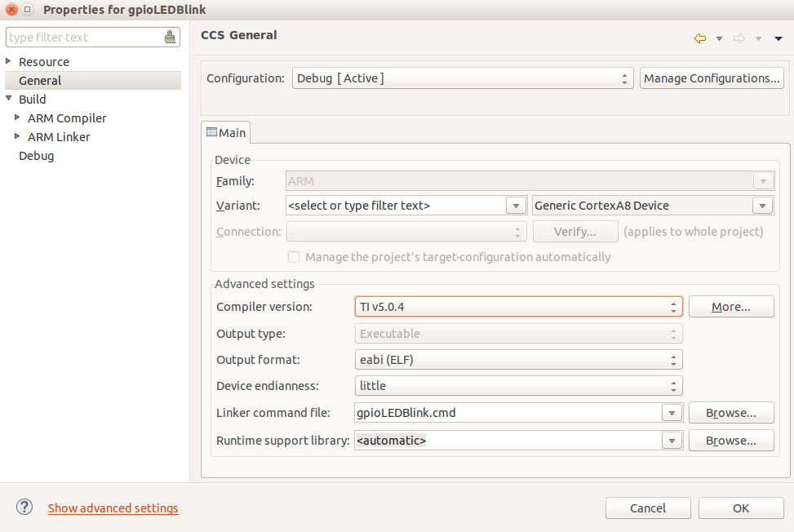The image size is (794, 532).
Task: Open the forward history dropdown arrow
Action: 759,39
